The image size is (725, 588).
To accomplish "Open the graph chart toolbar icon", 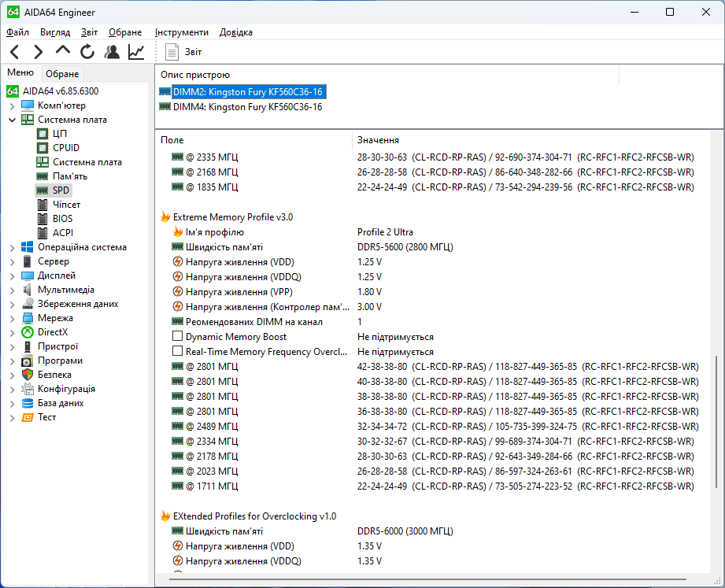I will coord(136,52).
